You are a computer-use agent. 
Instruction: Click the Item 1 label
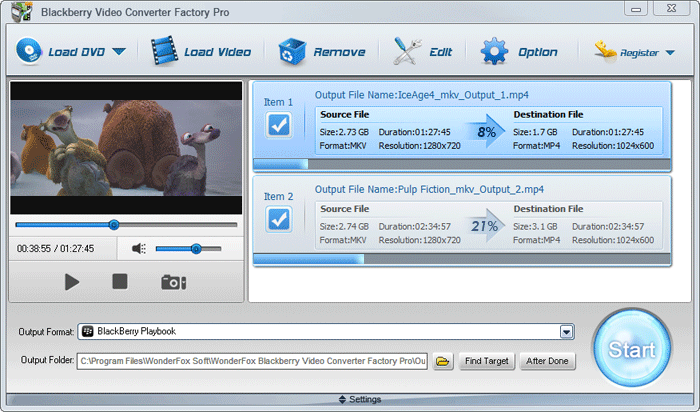pos(278,102)
